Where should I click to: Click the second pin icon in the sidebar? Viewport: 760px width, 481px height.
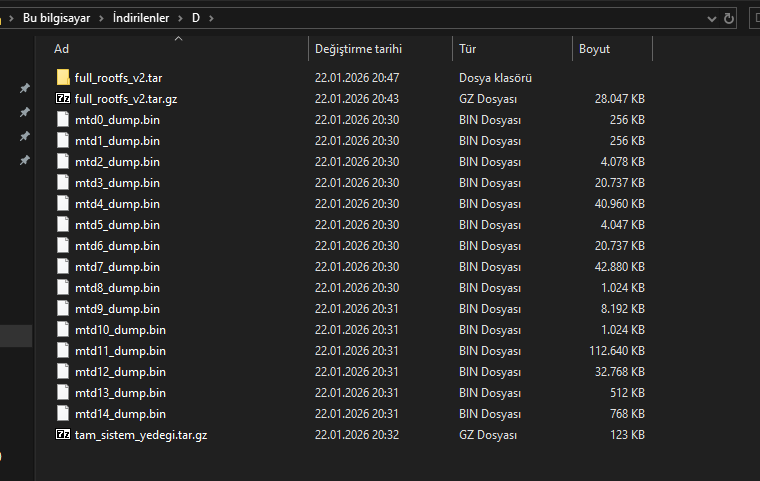(x=24, y=112)
